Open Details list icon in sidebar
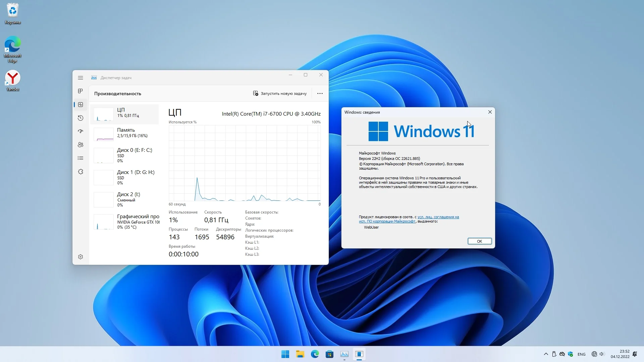 tap(80, 158)
